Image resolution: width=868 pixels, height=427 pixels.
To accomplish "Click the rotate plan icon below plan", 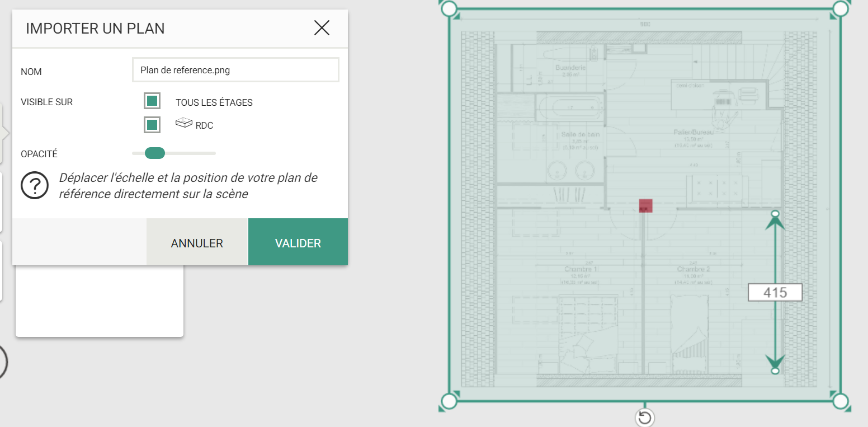I will pyautogui.click(x=645, y=417).
